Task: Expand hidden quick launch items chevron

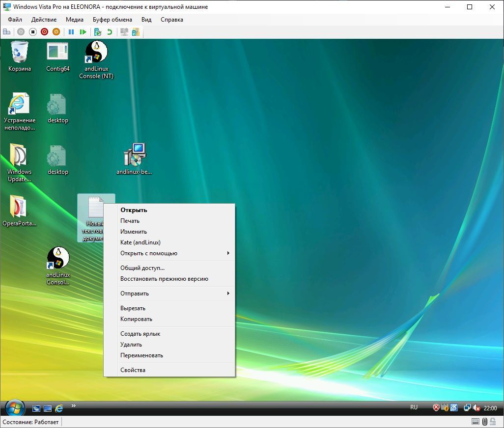Action: pyautogui.click(x=74, y=406)
